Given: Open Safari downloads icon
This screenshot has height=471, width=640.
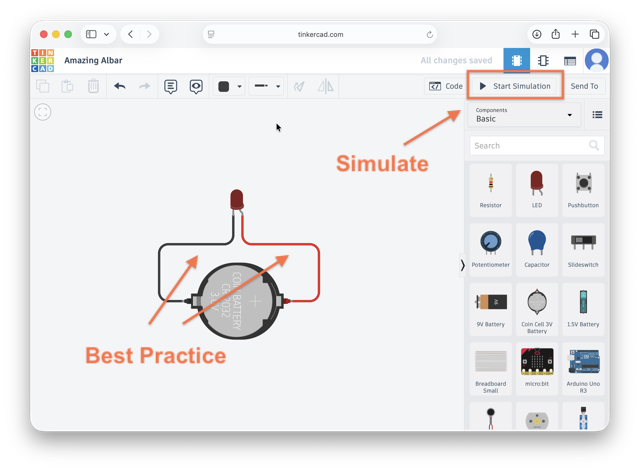Looking at the screenshot, I should pos(537,34).
